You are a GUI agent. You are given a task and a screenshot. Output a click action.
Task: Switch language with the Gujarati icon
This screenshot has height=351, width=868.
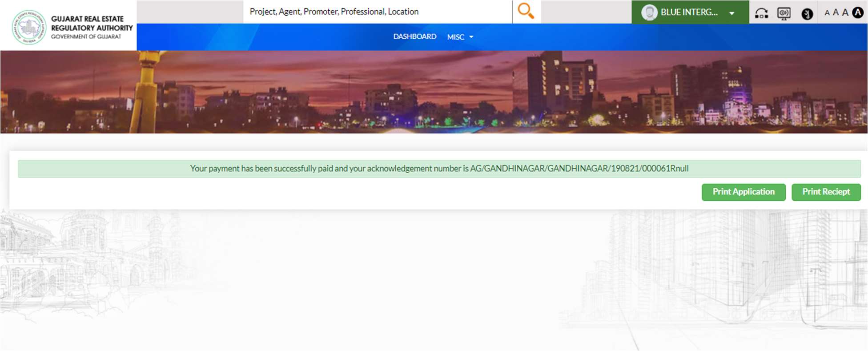[x=807, y=14]
